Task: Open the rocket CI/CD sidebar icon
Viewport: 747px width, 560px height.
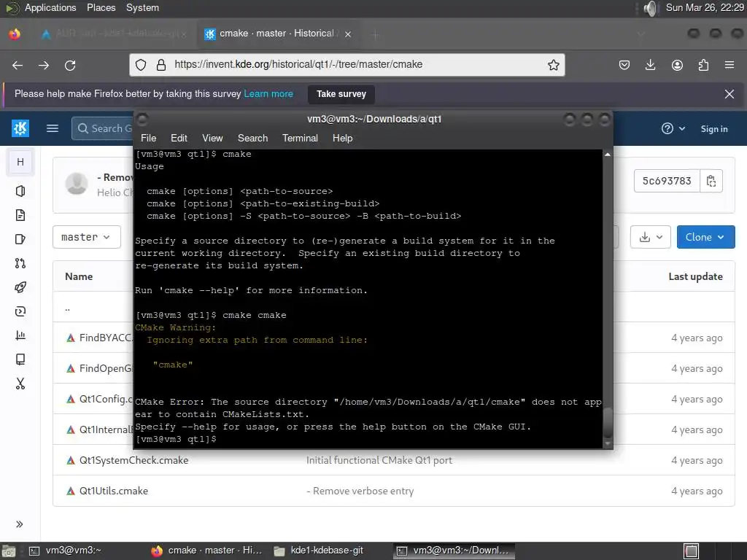Action: 20,287
